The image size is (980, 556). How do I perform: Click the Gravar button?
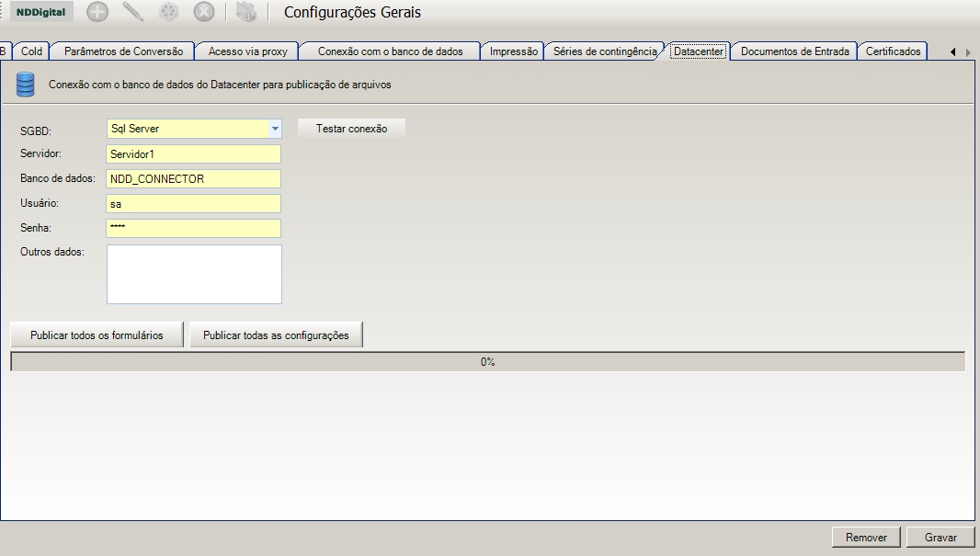pos(940,538)
